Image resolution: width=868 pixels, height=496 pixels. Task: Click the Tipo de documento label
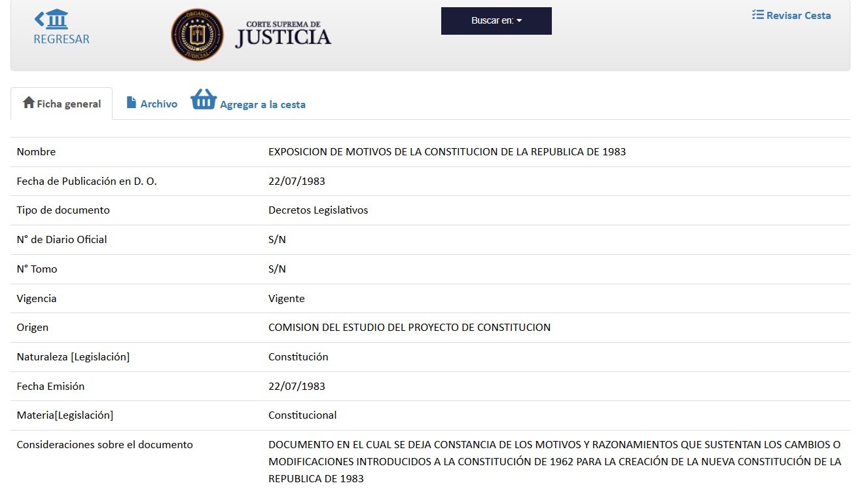[x=63, y=210]
